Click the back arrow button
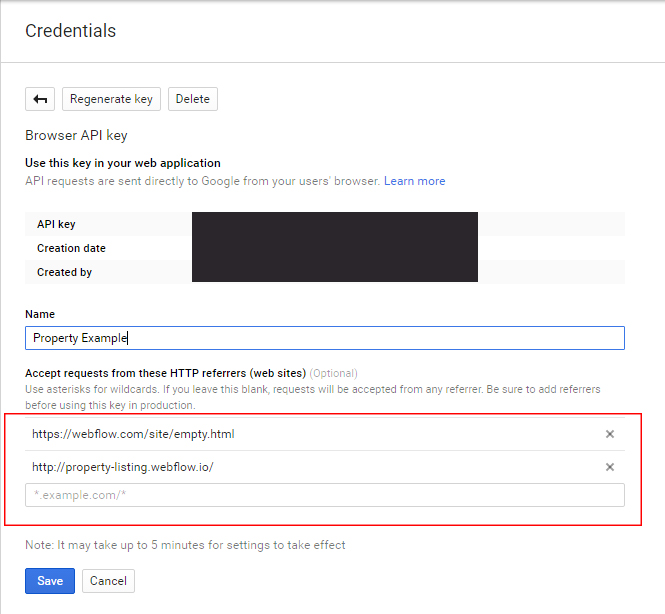 (40, 99)
